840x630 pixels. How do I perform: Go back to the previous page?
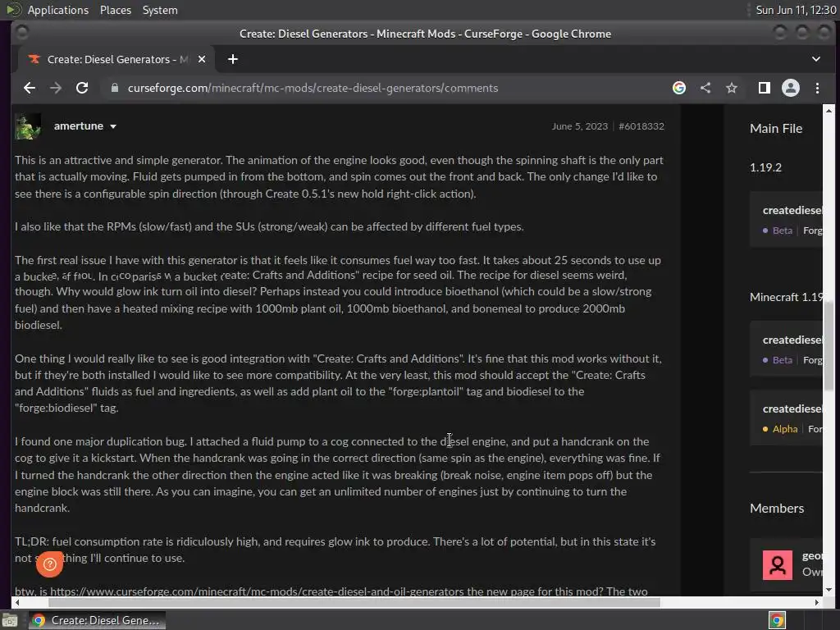[x=30, y=88]
